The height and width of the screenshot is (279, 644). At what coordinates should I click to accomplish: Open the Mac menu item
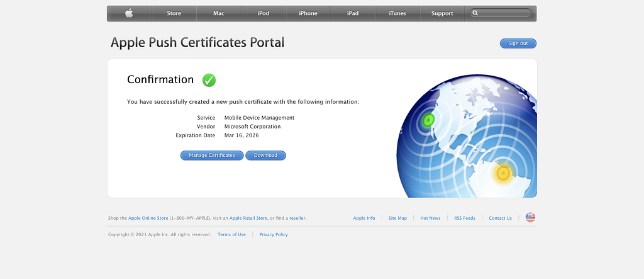[x=218, y=13]
